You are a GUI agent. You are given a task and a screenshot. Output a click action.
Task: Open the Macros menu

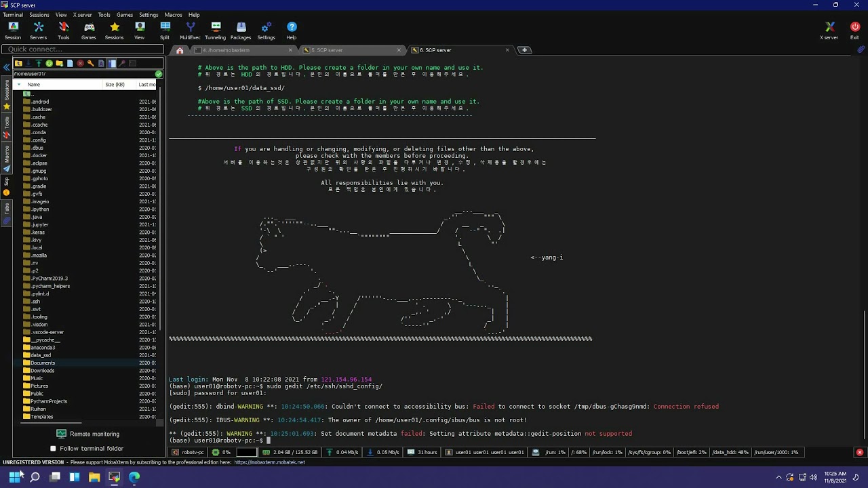[x=173, y=14]
